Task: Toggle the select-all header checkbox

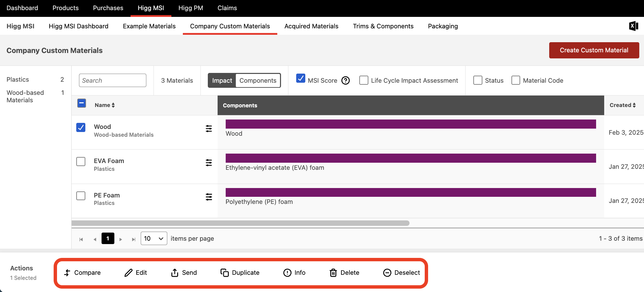Action: 82,103
